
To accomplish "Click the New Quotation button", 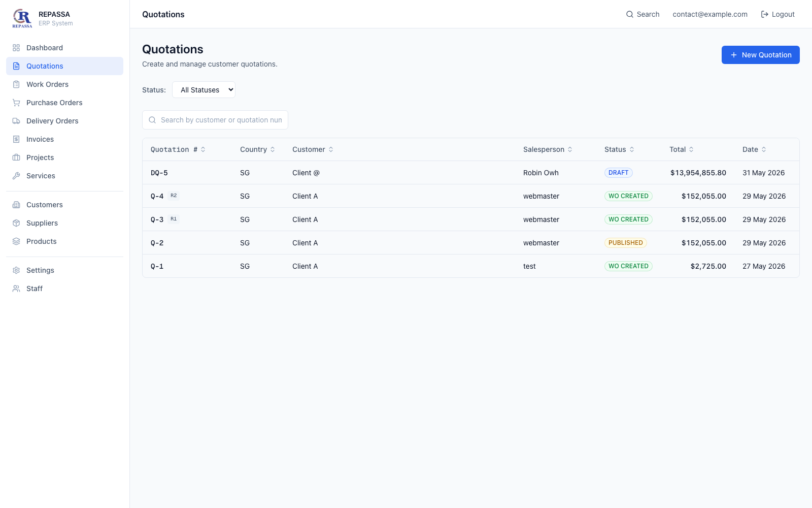I will point(760,55).
